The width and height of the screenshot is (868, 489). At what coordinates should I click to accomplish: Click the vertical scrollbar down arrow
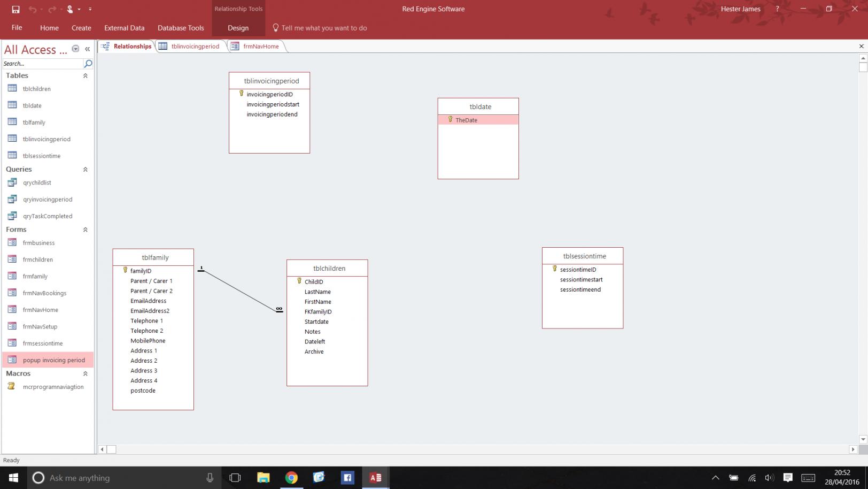click(x=863, y=440)
